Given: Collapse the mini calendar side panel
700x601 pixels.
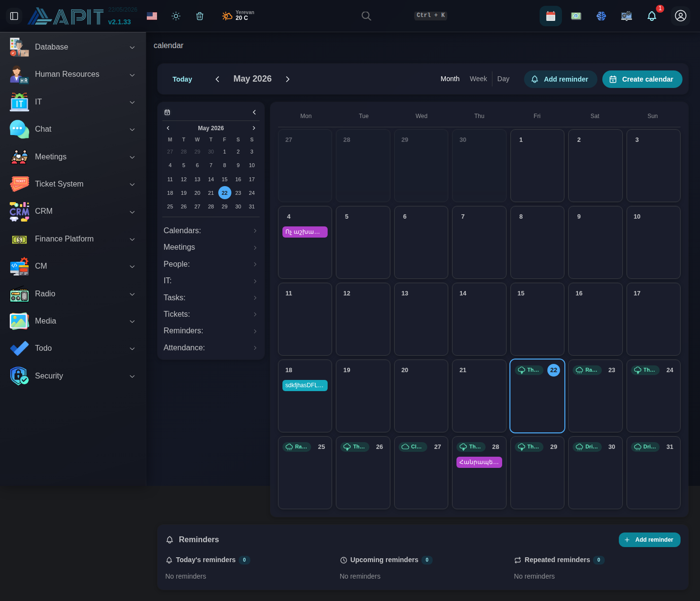Looking at the screenshot, I should pos(254,112).
